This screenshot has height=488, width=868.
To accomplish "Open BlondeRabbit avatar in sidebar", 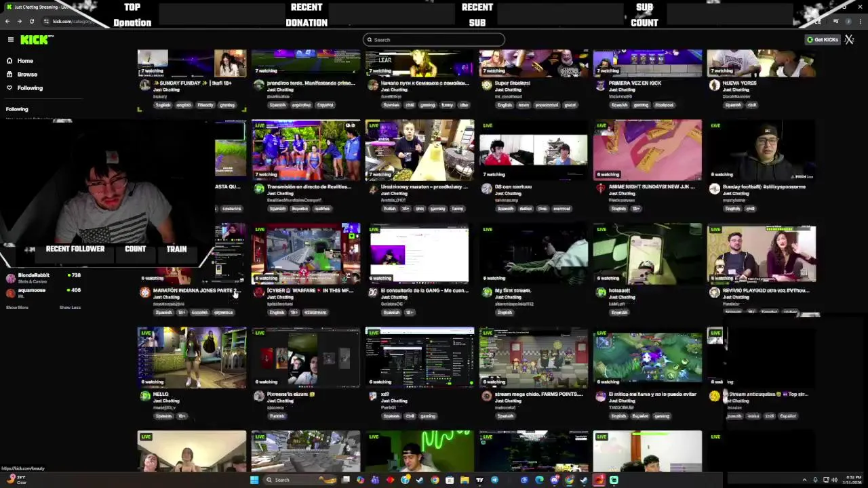I will coord(10,278).
